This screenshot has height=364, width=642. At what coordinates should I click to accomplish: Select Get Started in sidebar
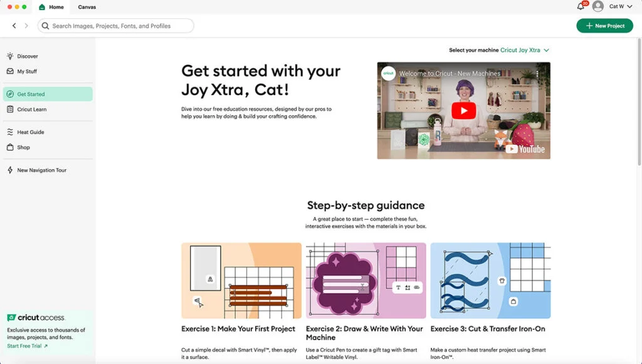pos(48,94)
